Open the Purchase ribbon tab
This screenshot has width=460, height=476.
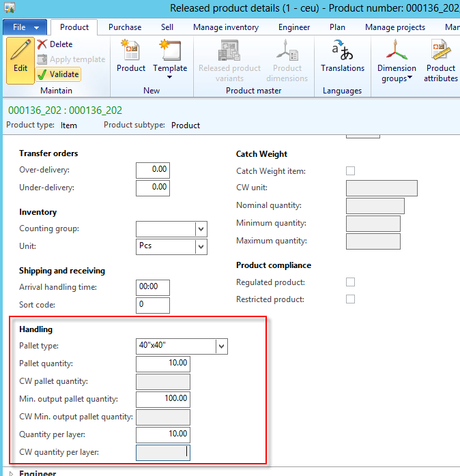[x=125, y=27]
